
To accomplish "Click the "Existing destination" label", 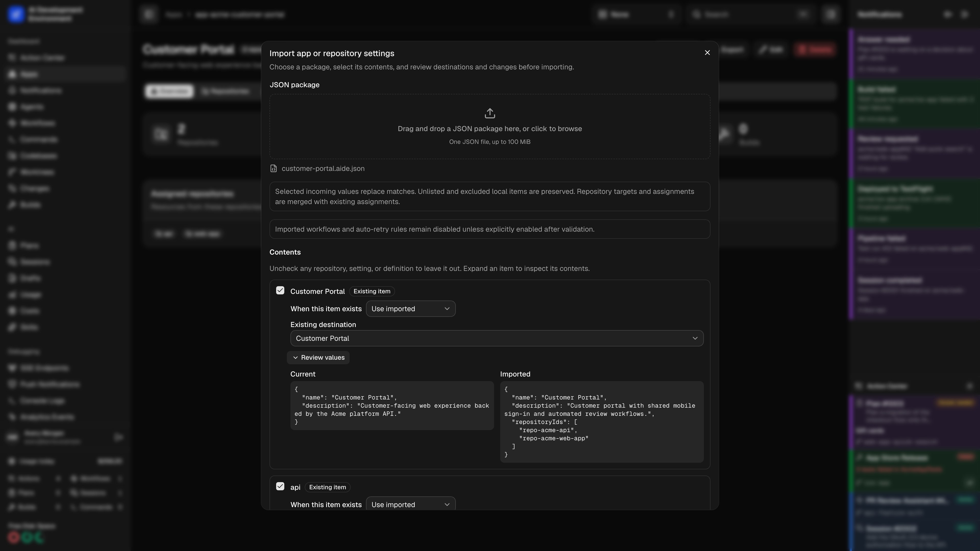I will tap(323, 325).
